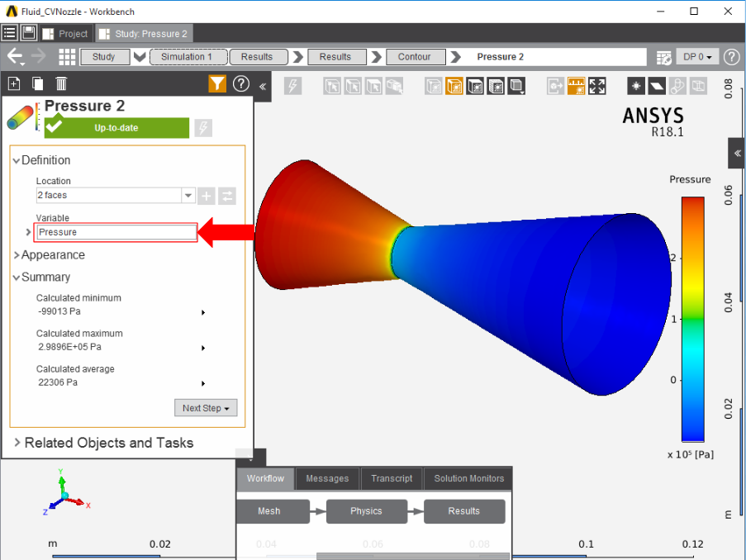This screenshot has height=560, width=746.
Task: Open the Solution Monitors tab
Action: coord(468,478)
